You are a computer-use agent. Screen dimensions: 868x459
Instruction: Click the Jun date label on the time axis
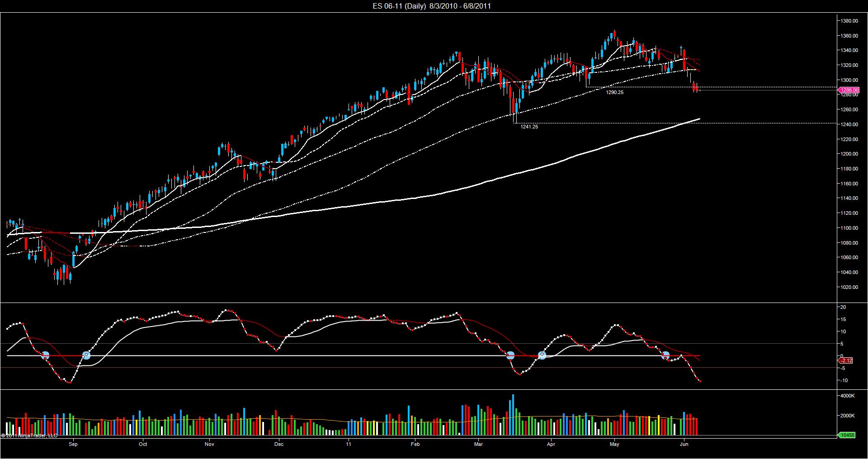(x=684, y=444)
